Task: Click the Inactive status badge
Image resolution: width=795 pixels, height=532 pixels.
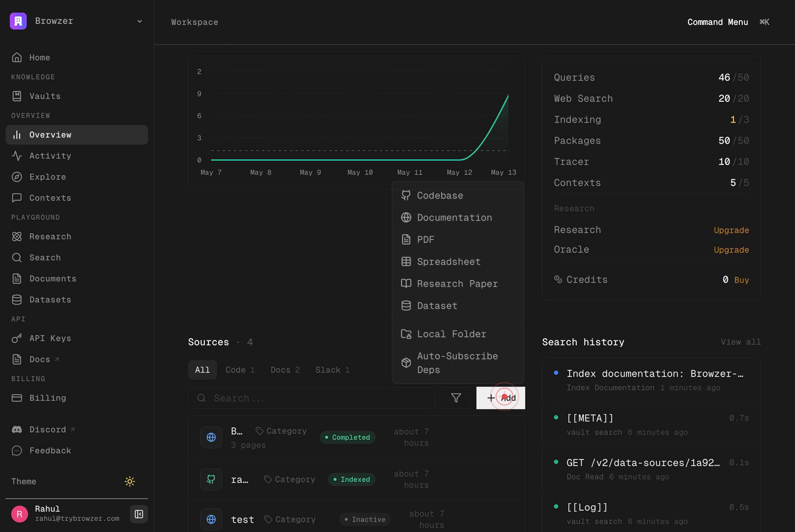Action: [x=365, y=519]
